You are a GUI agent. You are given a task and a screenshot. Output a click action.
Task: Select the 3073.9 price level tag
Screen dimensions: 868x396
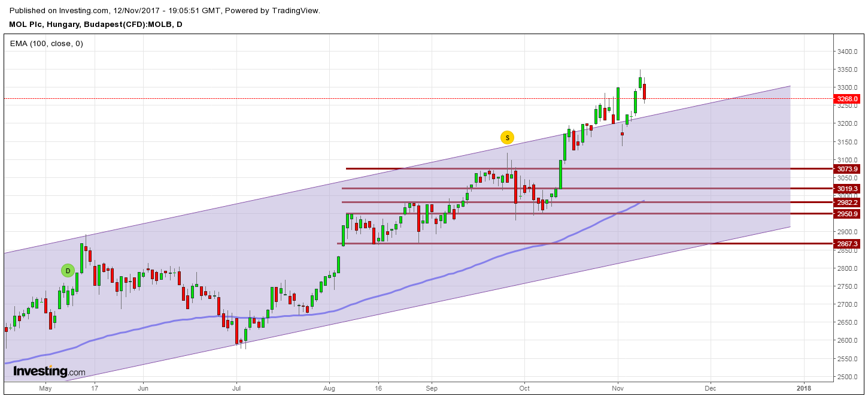pos(847,169)
